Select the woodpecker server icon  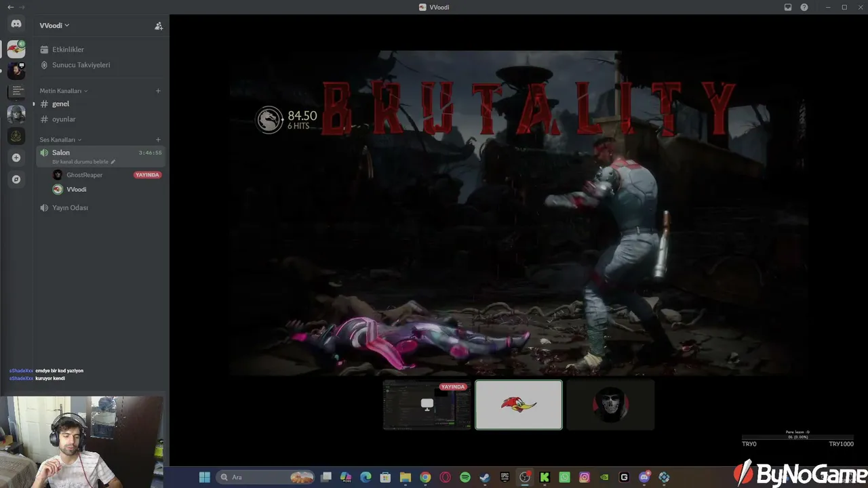click(x=16, y=49)
